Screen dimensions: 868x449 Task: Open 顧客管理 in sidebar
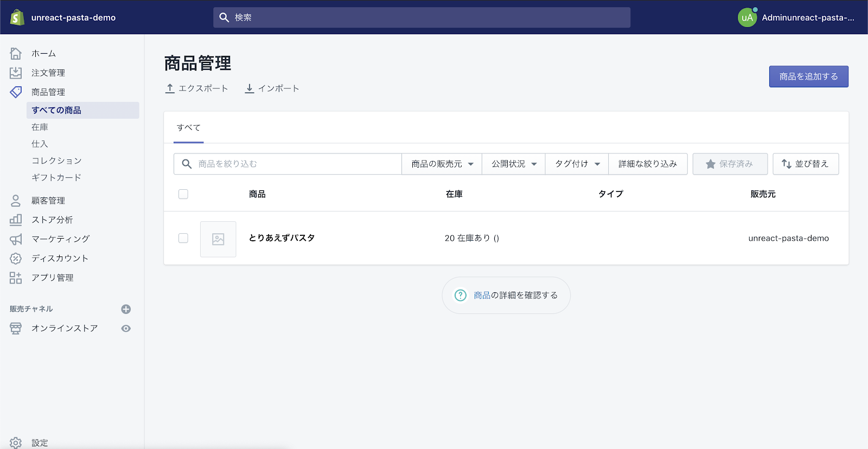coord(48,201)
